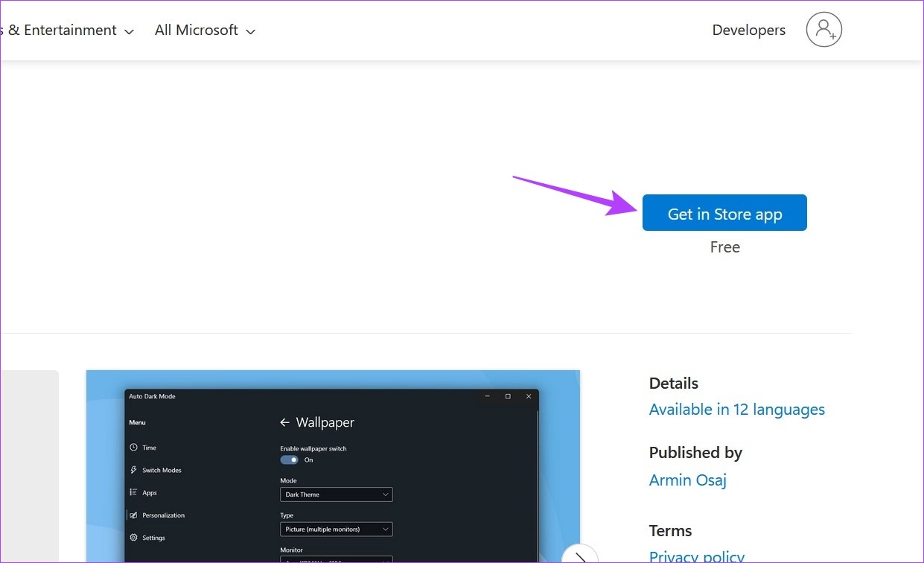Click the 'Terms' heading text
924x563 pixels.
pyautogui.click(x=670, y=531)
